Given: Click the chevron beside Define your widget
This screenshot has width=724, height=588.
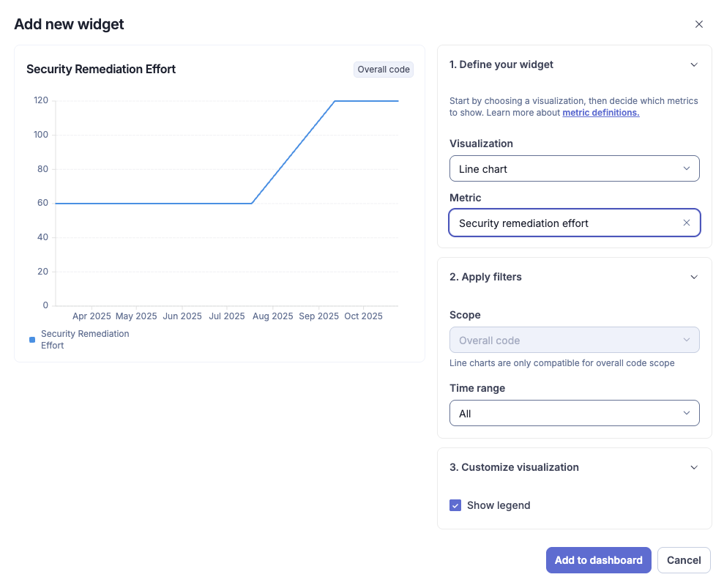Looking at the screenshot, I should [694, 64].
